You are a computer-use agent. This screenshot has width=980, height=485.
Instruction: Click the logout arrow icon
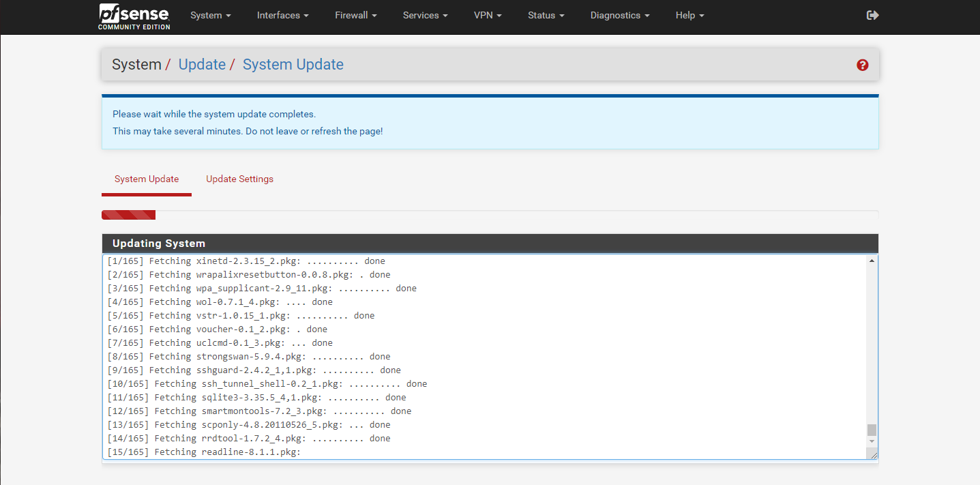pos(872,15)
